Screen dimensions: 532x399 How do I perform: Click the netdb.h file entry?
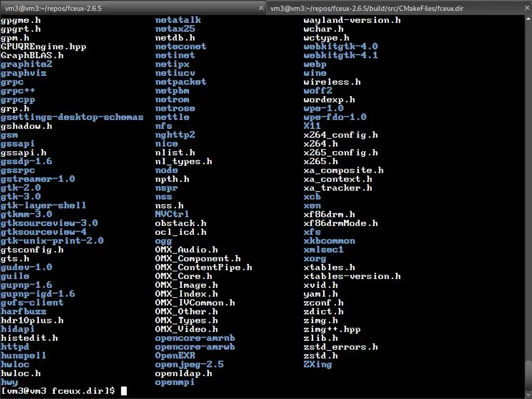pyautogui.click(x=175, y=38)
